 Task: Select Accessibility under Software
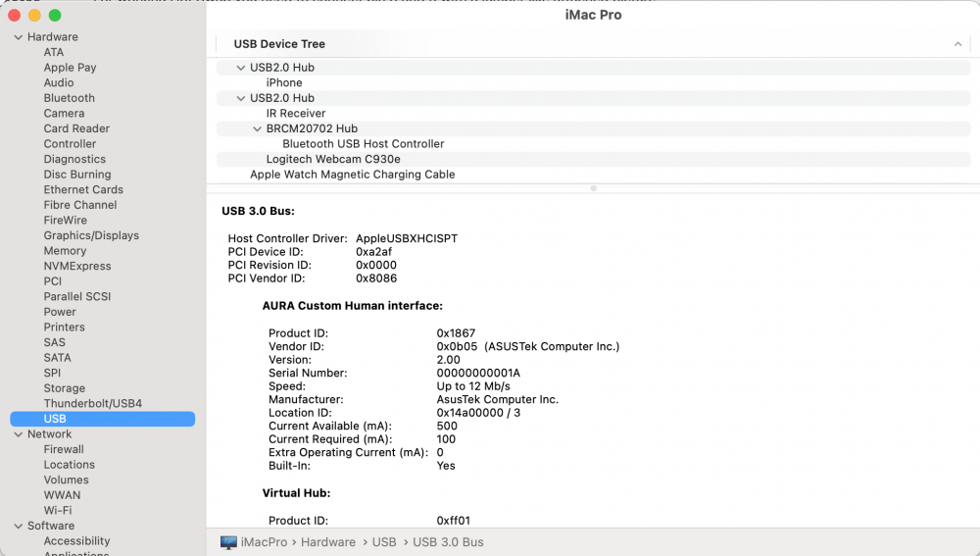tap(76, 541)
